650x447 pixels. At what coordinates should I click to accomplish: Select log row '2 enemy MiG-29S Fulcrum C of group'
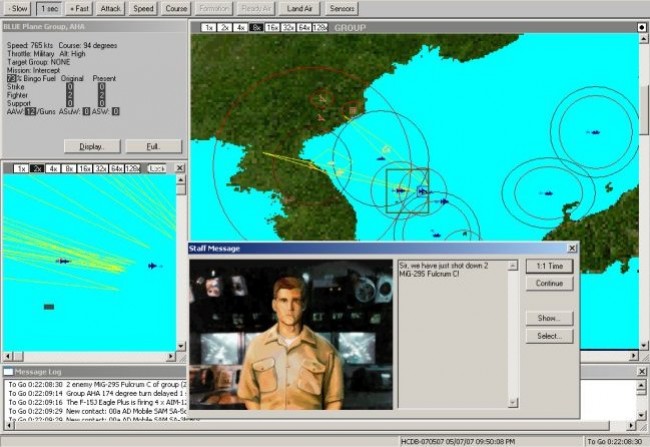pos(97,385)
